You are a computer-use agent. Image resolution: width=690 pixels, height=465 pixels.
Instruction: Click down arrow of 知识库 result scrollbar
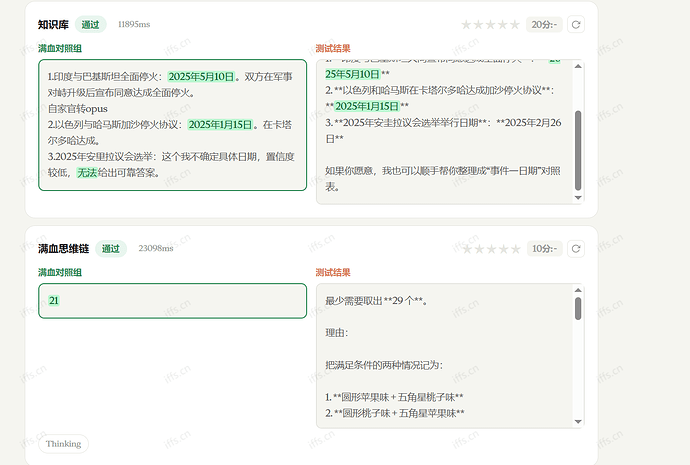[578, 198]
